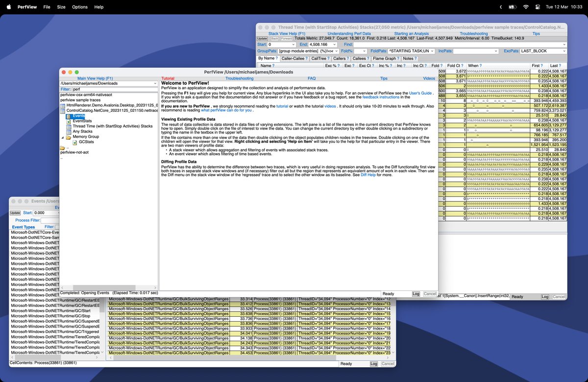Click the help question mark beside Last column

(x=560, y=66)
